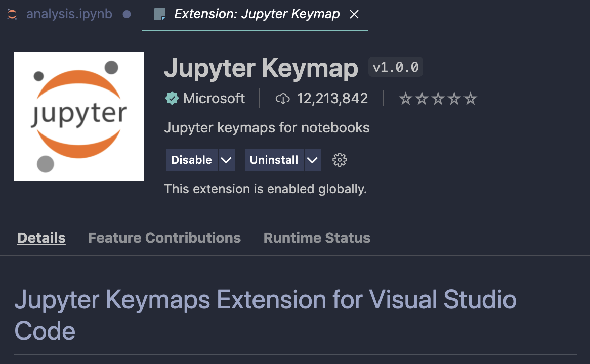Viewport: 590px width, 364px height.
Task: Close the Extension: Jupyter Keymap tab
Action: click(354, 14)
